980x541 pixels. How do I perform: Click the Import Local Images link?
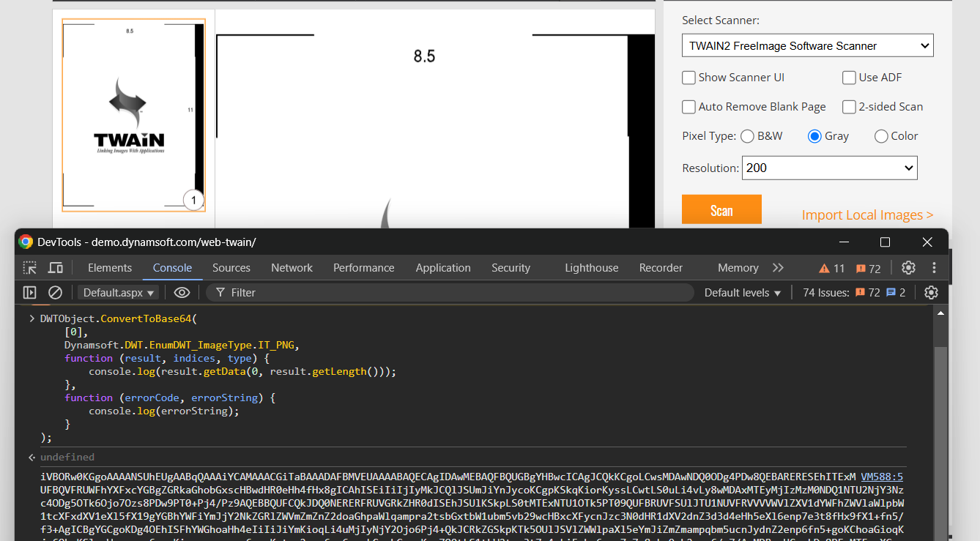pyautogui.click(x=867, y=215)
